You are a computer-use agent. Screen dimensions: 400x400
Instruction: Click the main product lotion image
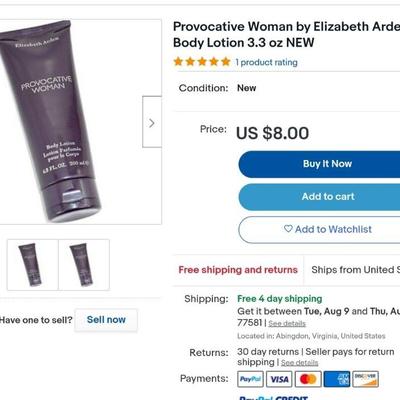click(x=80, y=122)
